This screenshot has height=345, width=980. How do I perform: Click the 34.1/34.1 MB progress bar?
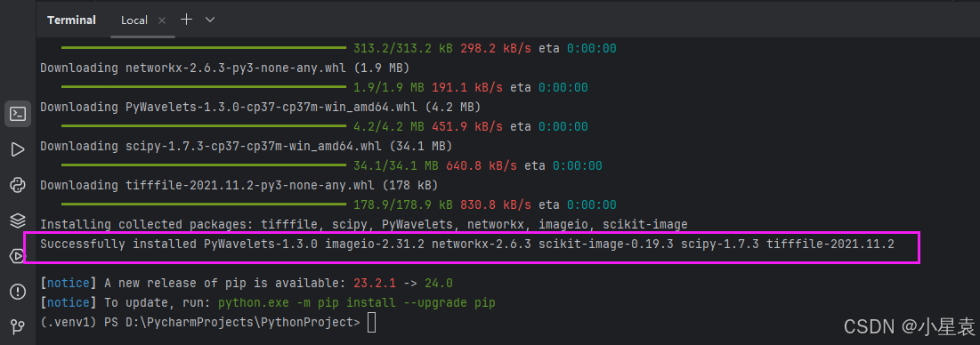pos(204,166)
